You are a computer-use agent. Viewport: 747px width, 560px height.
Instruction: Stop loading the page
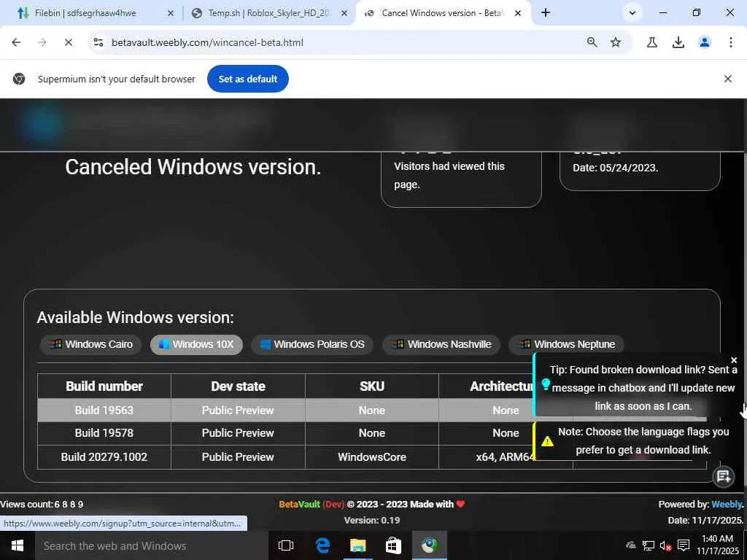[68, 42]
